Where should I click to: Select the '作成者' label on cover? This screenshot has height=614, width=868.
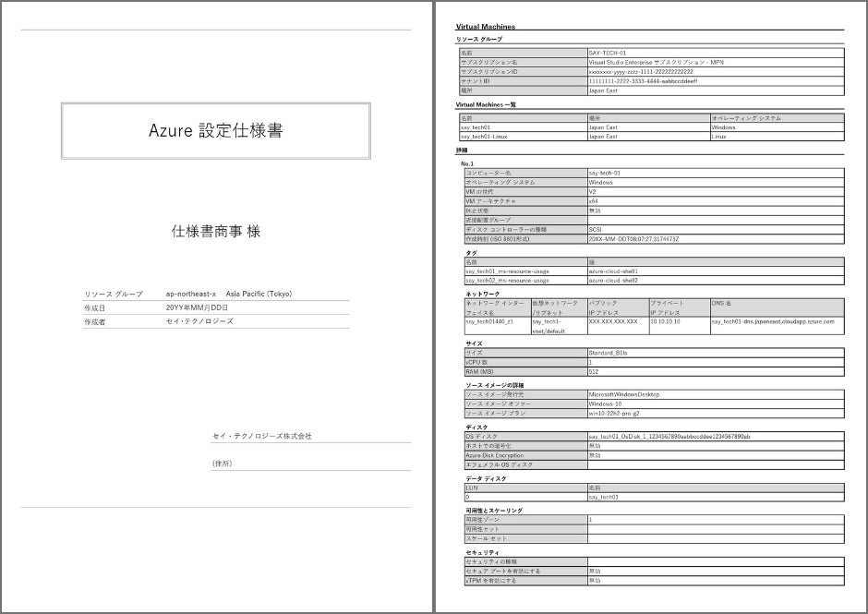[x=95, y=321]
